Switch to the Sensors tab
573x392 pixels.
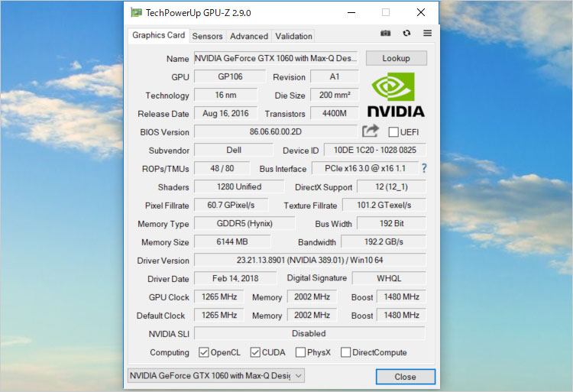(x=207, y=36)
